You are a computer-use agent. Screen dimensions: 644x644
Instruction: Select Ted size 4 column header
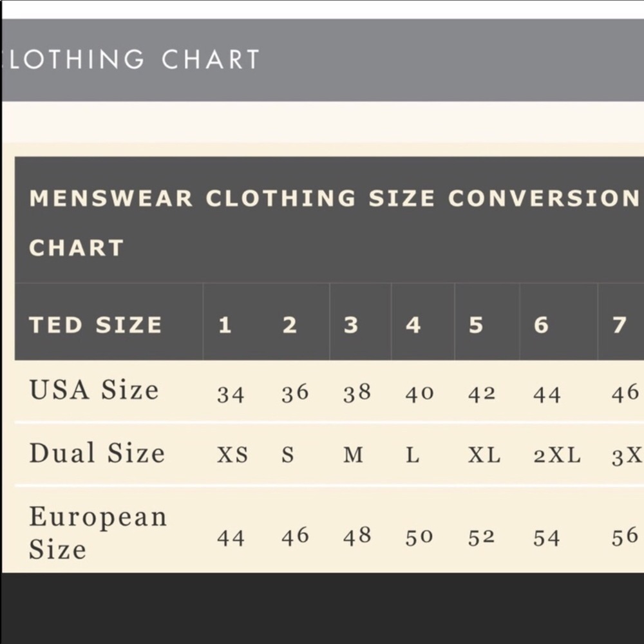pos(413,325)
